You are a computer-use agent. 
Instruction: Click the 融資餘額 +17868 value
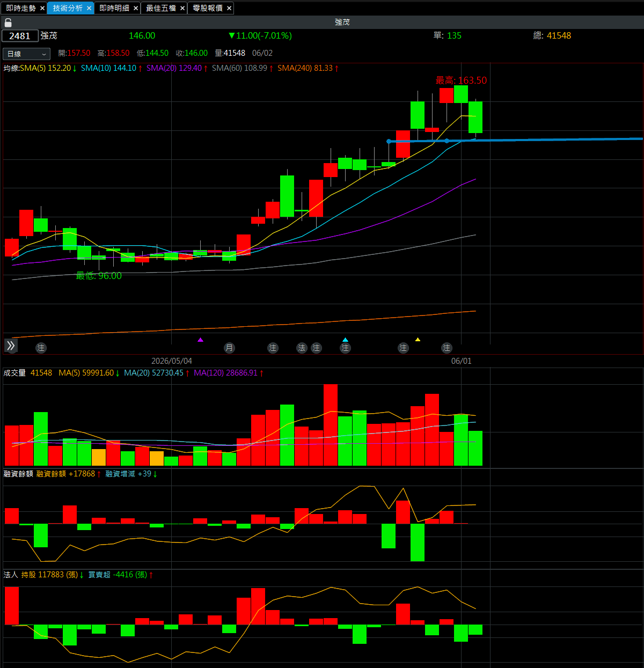[69, 474]
